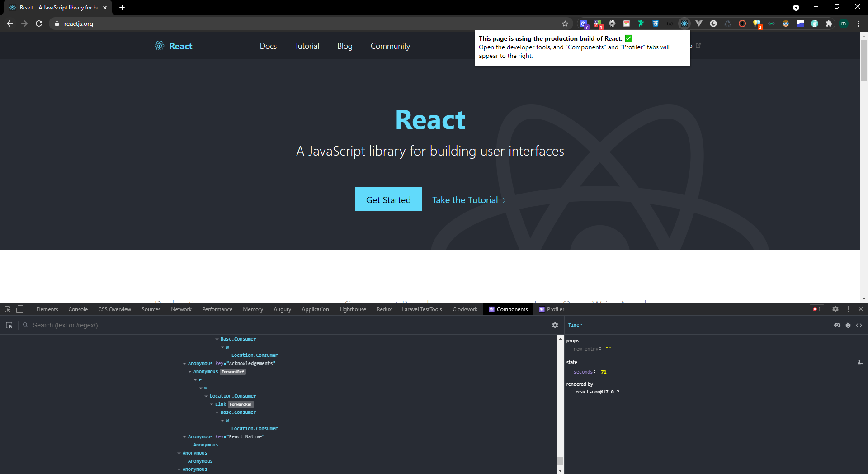Open the Profiler tab

click(552, 309)
